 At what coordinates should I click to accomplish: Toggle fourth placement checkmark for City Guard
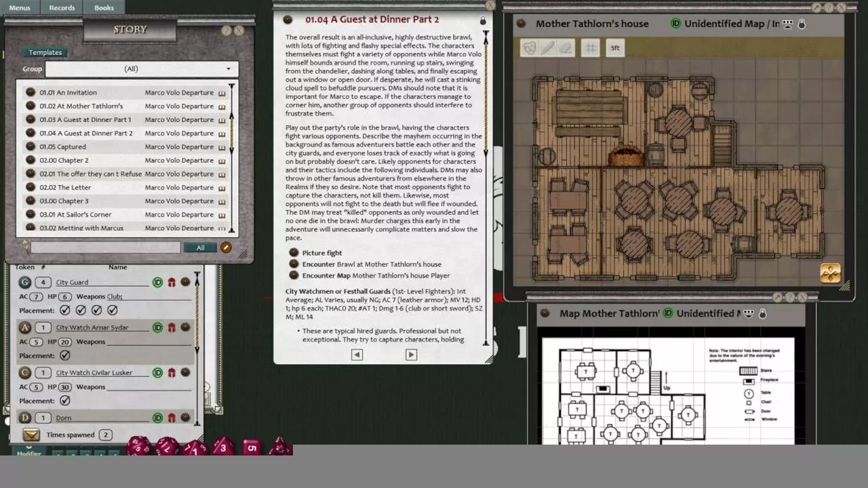(x=113, y=310)
